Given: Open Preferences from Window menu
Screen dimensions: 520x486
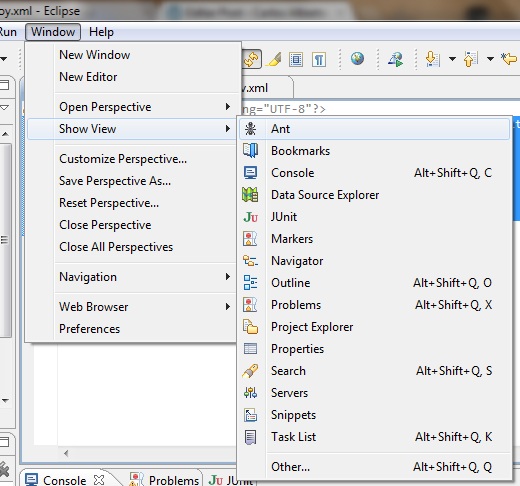Looking at the screenshot, I should tap(133, 329).
